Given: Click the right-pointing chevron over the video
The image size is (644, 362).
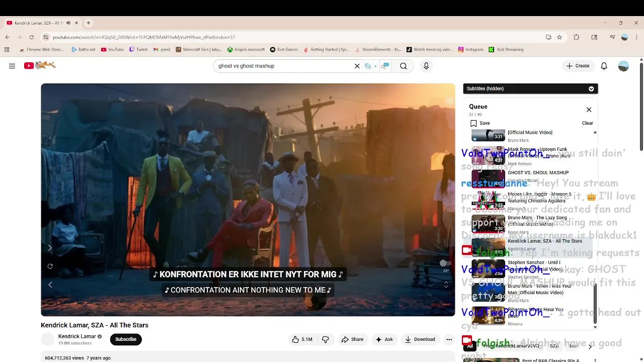Looking at the screenshot, I should tap(50, 248).
